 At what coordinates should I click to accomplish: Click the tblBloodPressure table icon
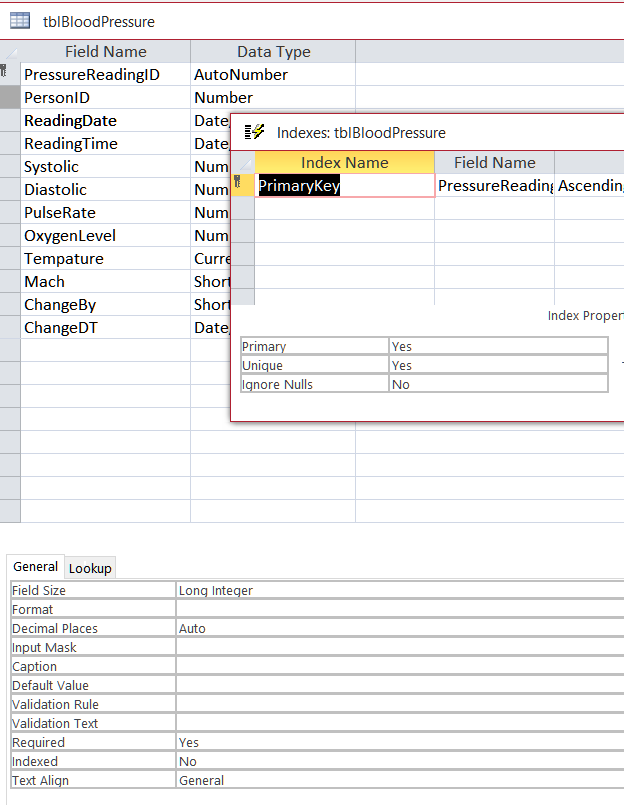pos(20,21)
